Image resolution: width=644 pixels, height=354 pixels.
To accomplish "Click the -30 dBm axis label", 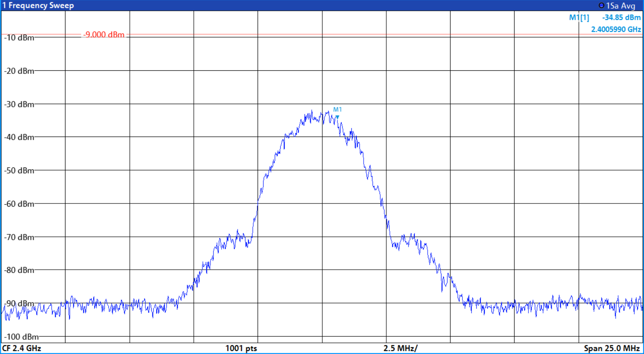I will tap(19, 104).
